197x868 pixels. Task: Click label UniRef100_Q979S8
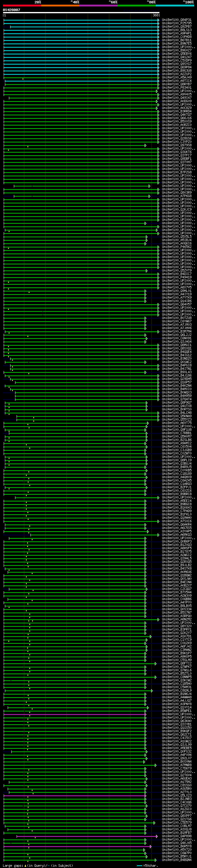click(177, 145)
